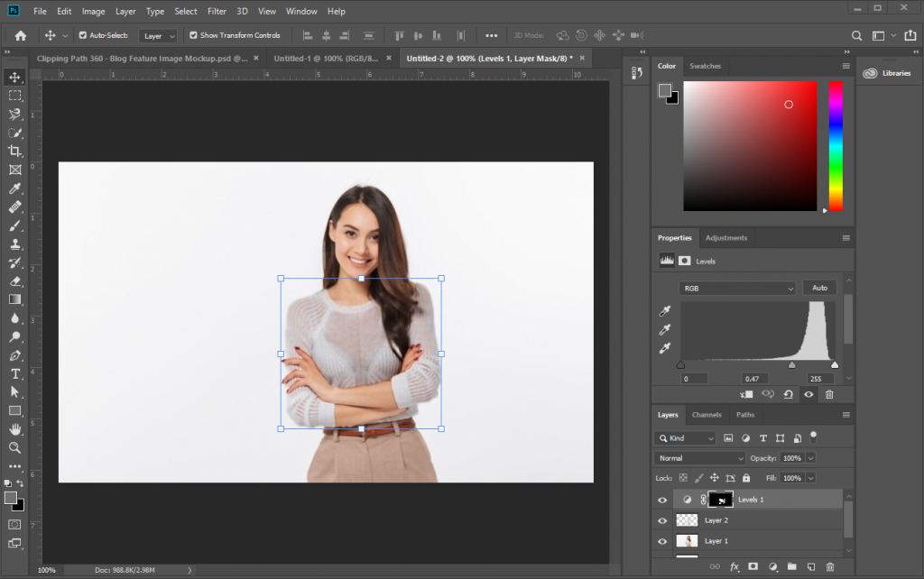Click the Home icon in options bar
The width and height of the screenshot is (924, 579).
click(21, 35)
